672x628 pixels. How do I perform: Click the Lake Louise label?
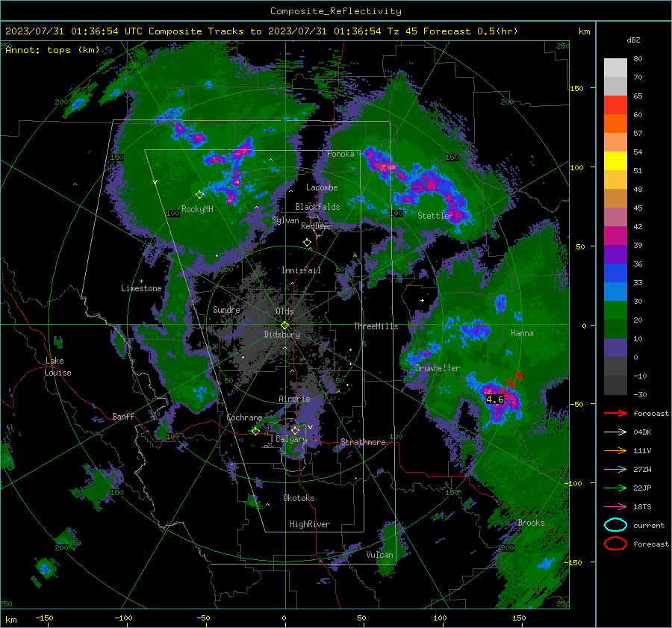tap(58, 367)
